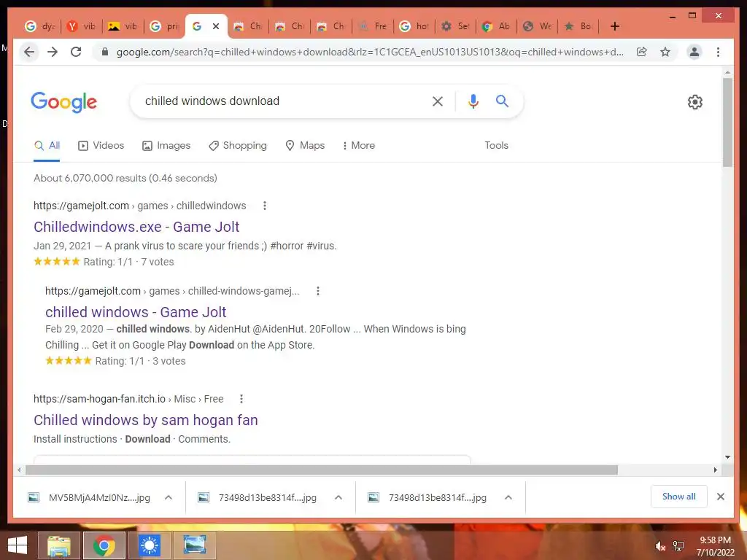The height and width of the screenshot is (560, 747).
Task: Click the vertical scrollbar thumb
Action: (727, 122)
